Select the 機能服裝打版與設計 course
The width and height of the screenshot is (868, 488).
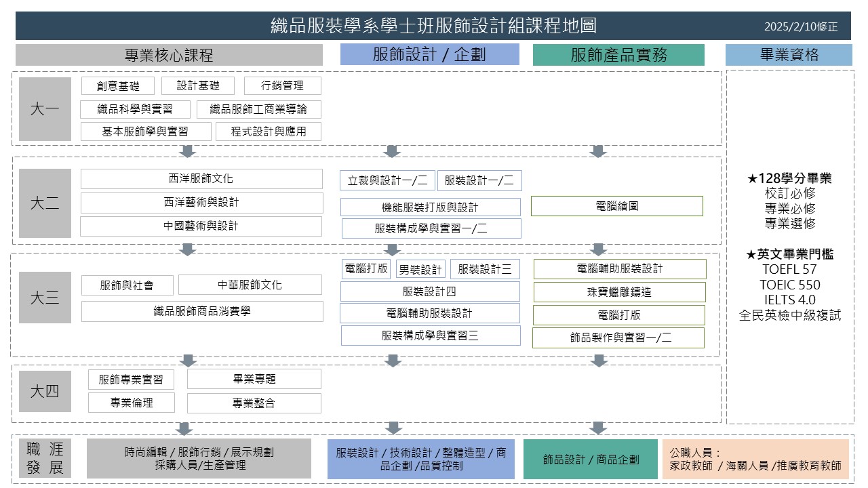pos(430,207)
